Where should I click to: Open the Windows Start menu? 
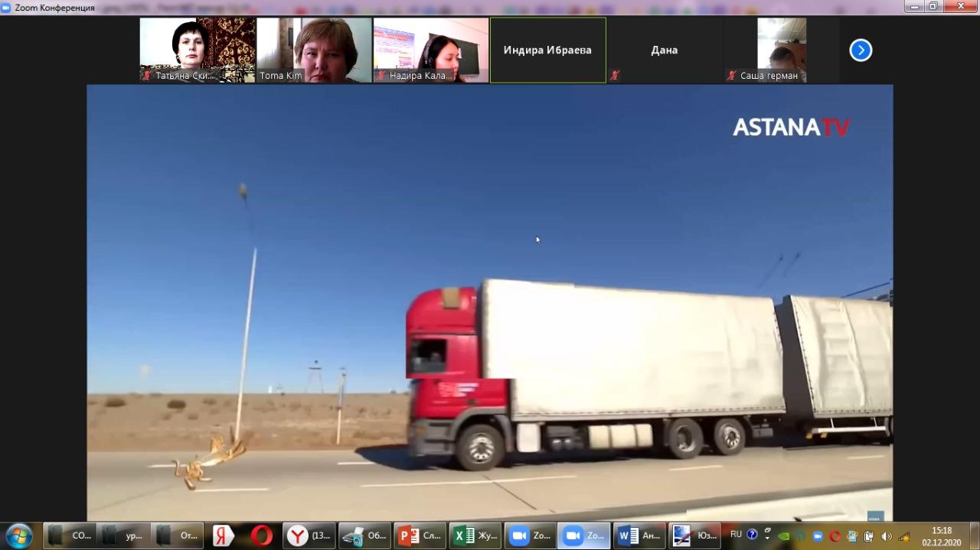pyautogui.click(x=18, y=535)
